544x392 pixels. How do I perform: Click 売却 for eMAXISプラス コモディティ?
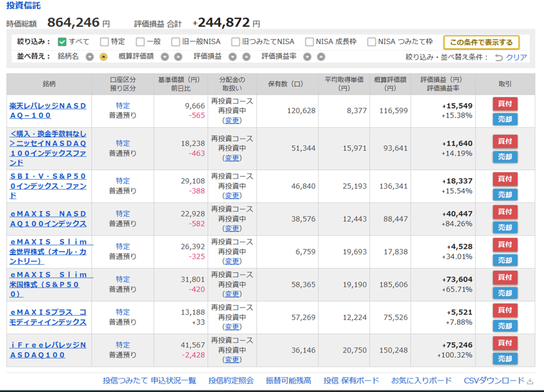tap(505, 326)
